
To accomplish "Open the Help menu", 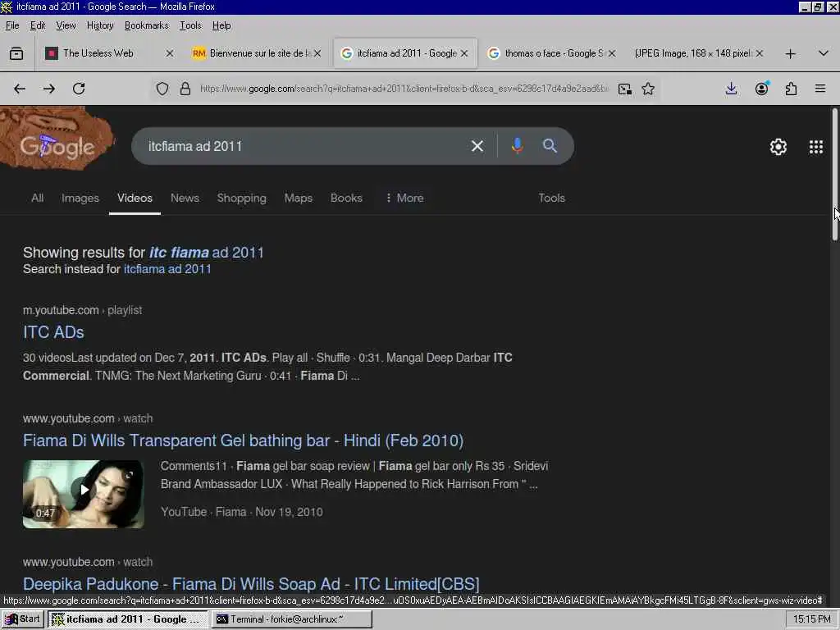I will pyautogui.click(x=221, y=25).
